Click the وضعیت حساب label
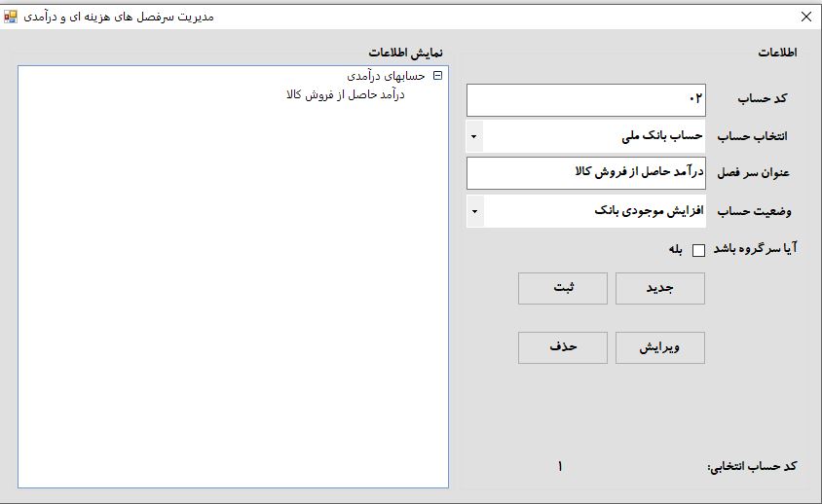This screenshot has height=504, width=822. [754, 211]
